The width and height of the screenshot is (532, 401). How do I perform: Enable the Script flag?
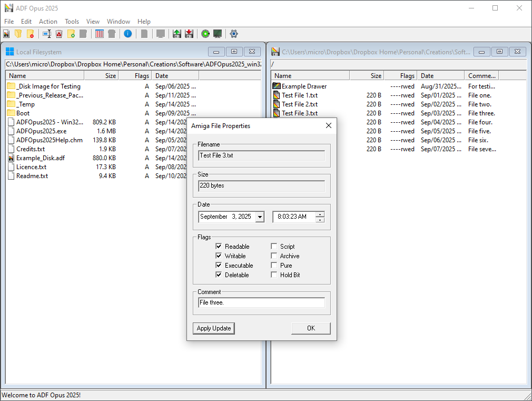click(274, 246)
